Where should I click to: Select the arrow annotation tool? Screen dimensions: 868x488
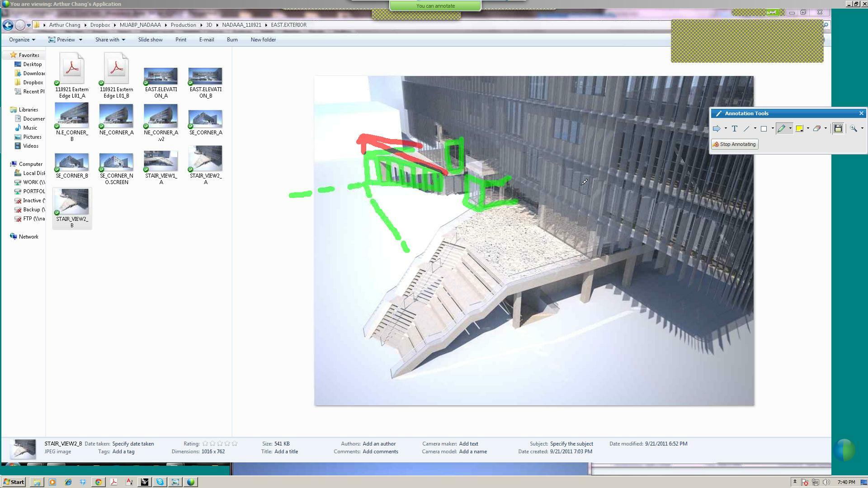(x=717, y=129)
